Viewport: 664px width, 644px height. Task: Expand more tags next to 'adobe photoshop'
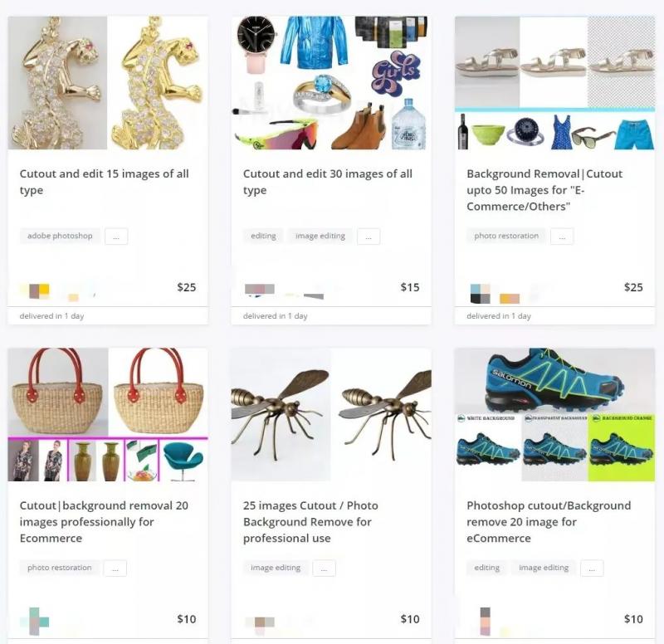coord(116,237)
